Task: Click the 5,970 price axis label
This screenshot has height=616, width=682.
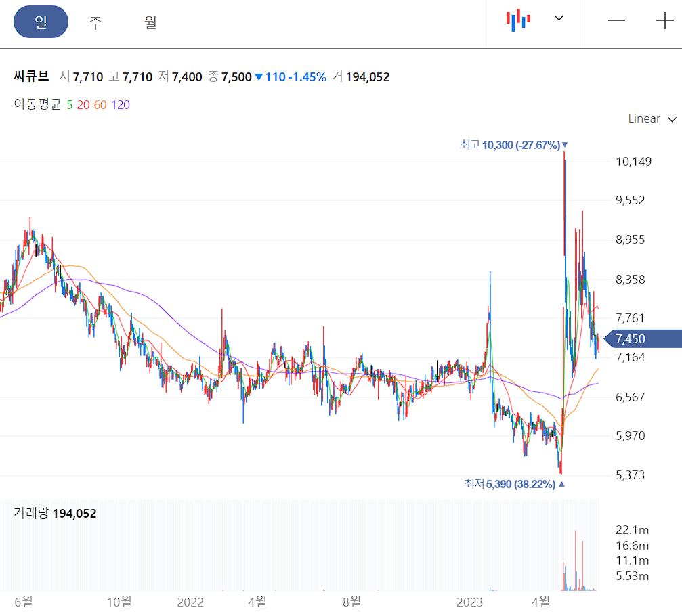Action: point(631,435)
